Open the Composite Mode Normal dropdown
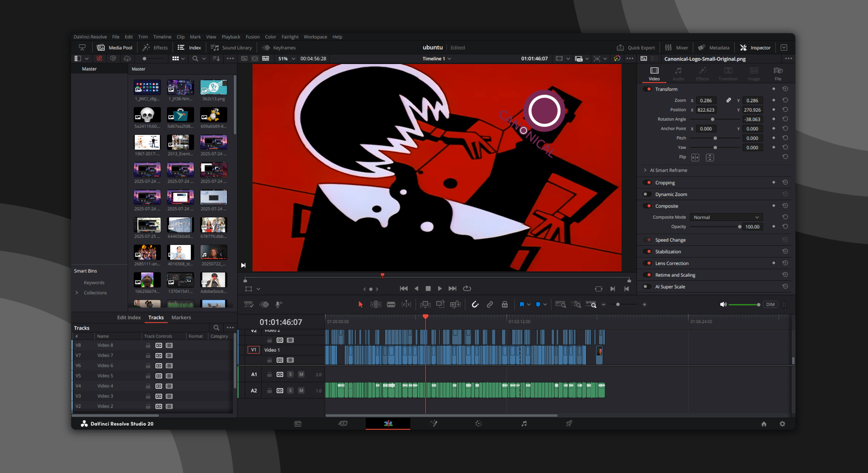868x473 pixels. coord(726,218)
